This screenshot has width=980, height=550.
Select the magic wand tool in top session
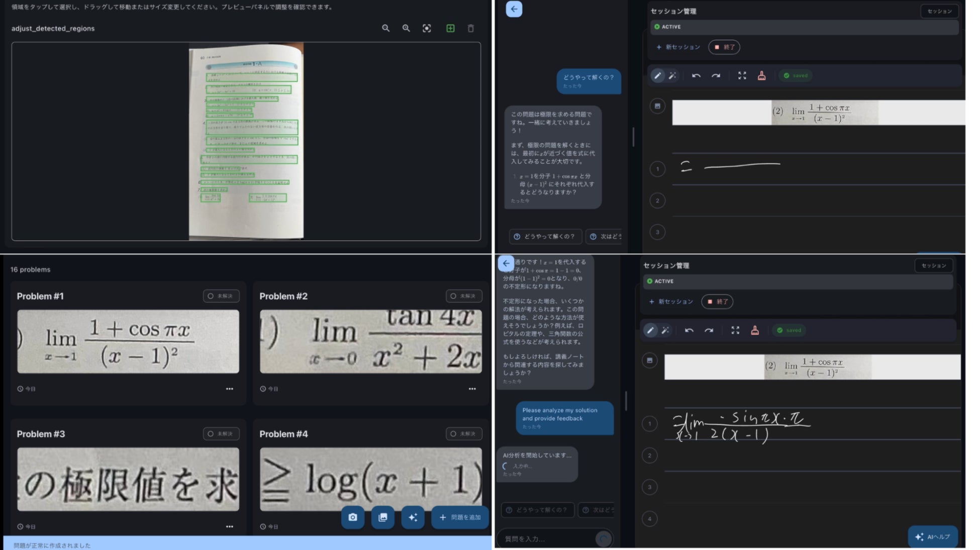pyautogui.click(x=672, y=75)
